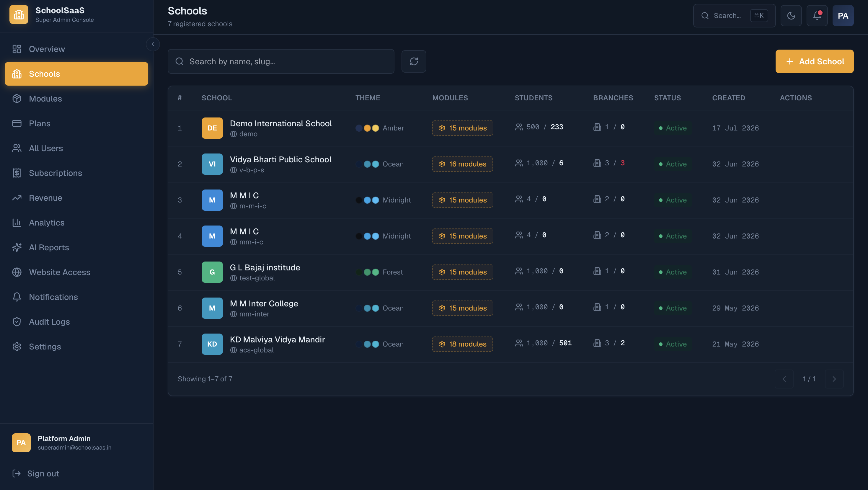Click the students icon in Demo International School row

coord(519,127)
